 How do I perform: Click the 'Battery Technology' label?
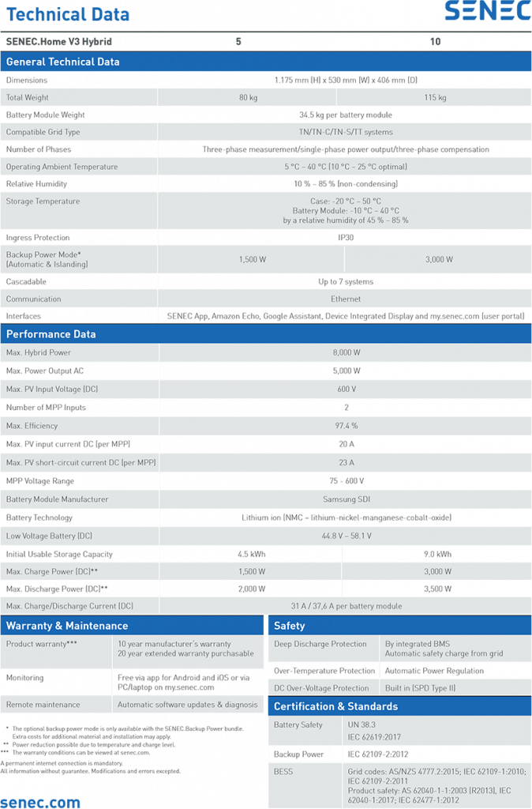pos(39,517)
